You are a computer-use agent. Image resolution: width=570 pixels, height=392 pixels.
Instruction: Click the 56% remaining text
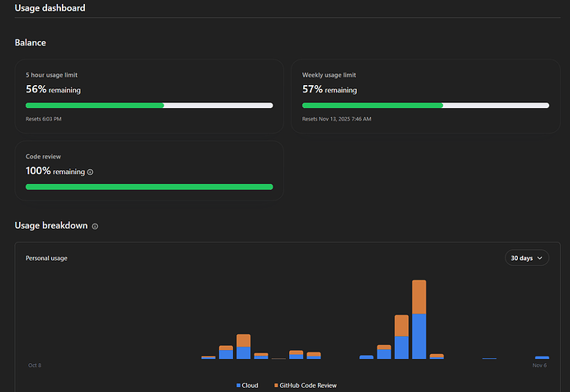pos(53,89)
